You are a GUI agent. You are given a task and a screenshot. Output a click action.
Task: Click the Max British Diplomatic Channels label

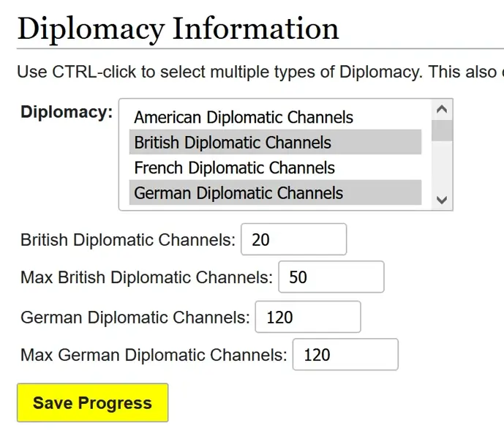coord(146,278)
